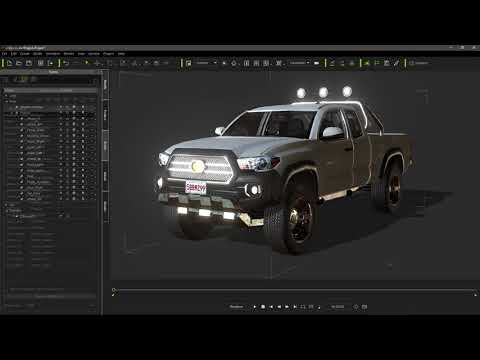Click the timeline playhead marker at start

(x=114, y=291)
